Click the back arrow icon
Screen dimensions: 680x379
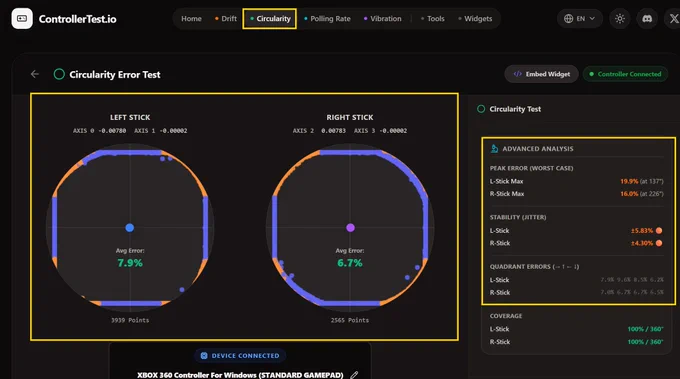(35, 74)
